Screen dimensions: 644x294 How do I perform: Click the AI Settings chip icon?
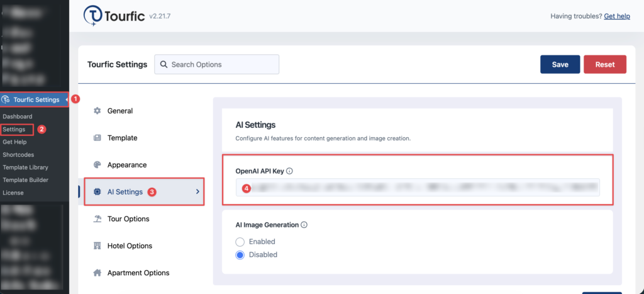[x=97, y=192]
